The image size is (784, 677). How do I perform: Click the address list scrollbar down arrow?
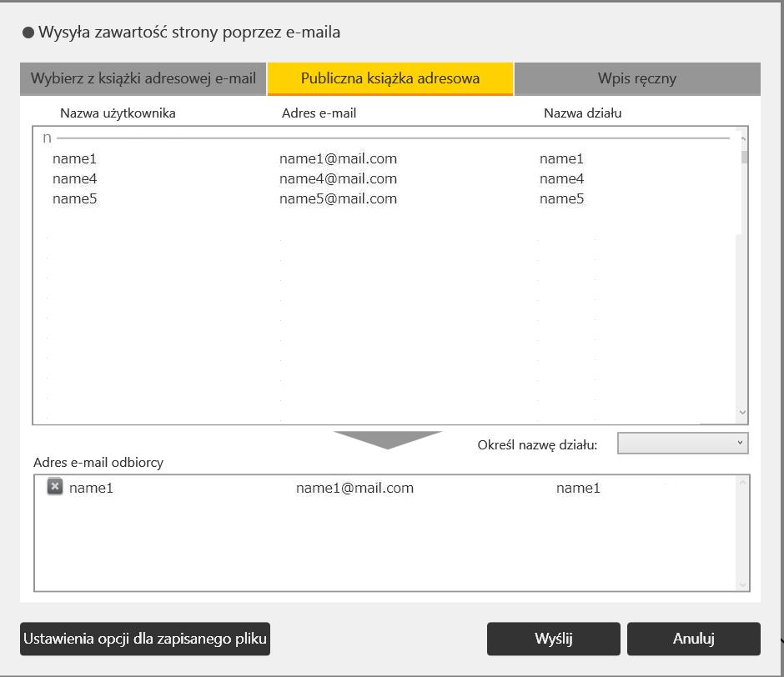(742, 413)
